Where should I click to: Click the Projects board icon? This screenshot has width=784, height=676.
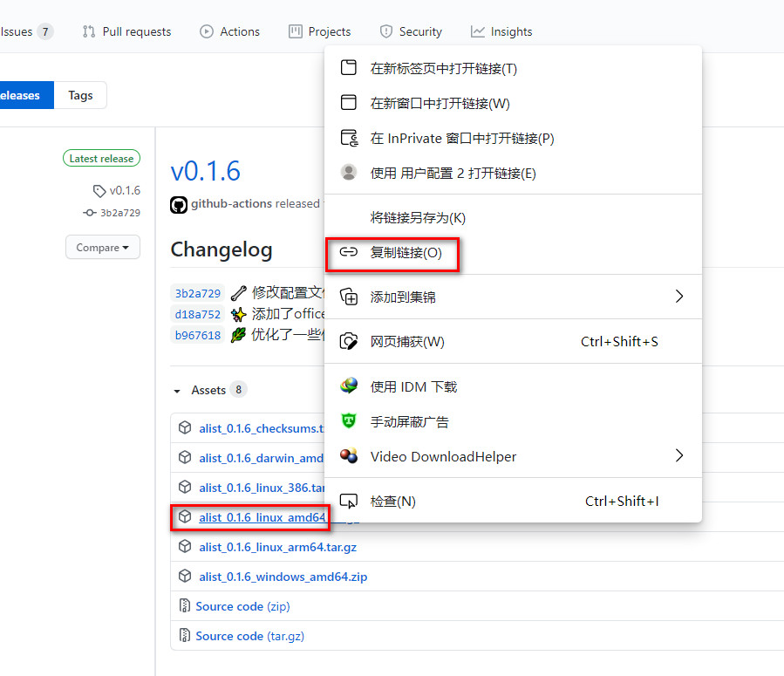coord(296,31)
